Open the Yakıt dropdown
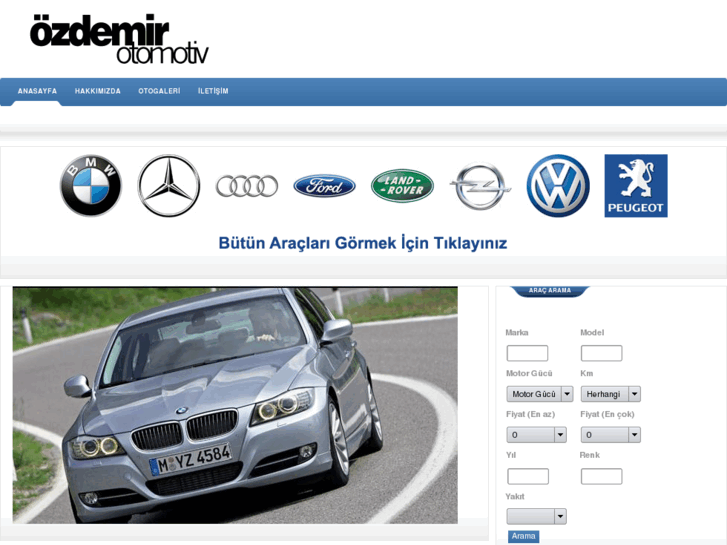Image resolution: width=727 pixels, height=545 pixels. 536,516
